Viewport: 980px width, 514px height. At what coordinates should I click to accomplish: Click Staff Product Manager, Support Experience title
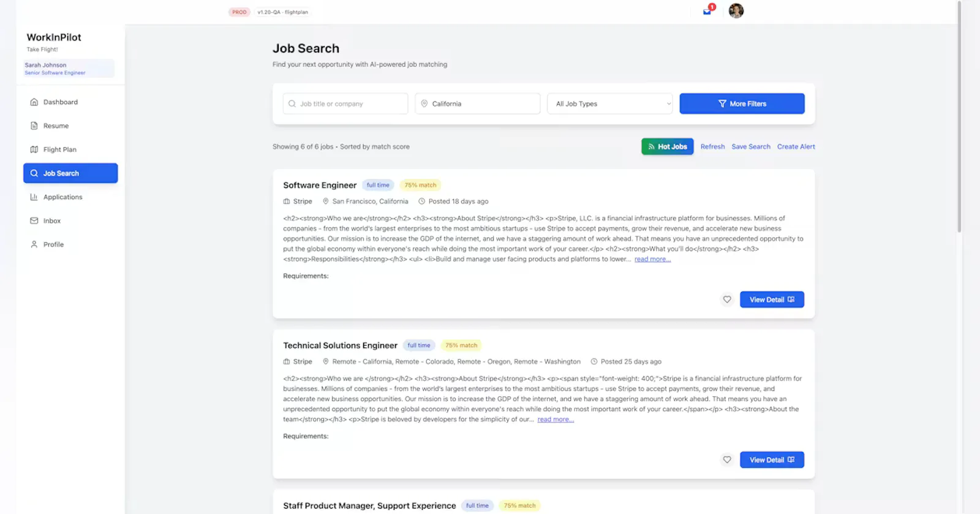click(x=369, y=506)
